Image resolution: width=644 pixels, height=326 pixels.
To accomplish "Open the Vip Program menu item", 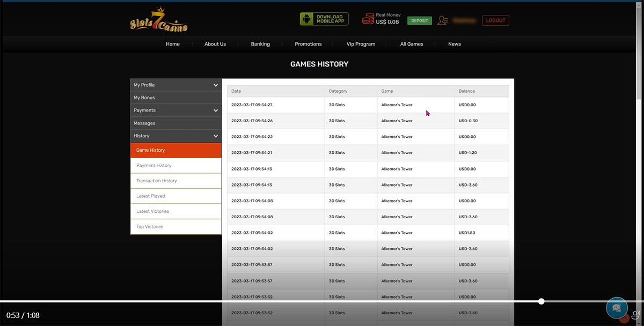I will [x=361, y=44].
